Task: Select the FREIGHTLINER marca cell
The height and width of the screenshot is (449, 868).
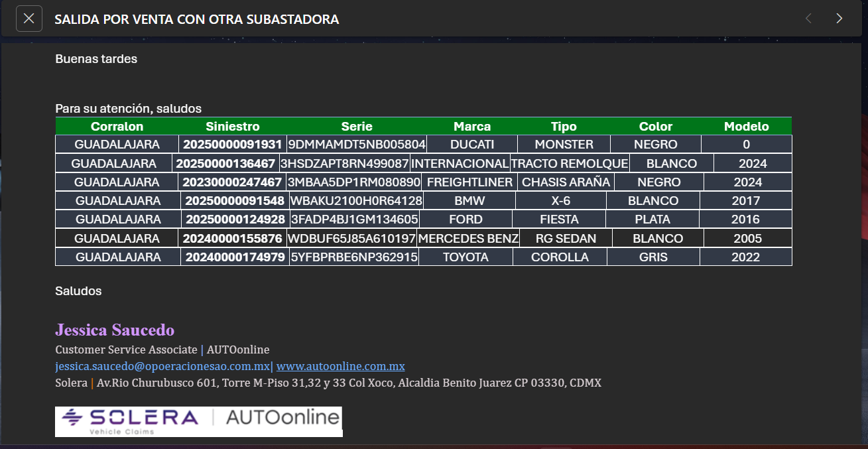Action: coord(469,182)
